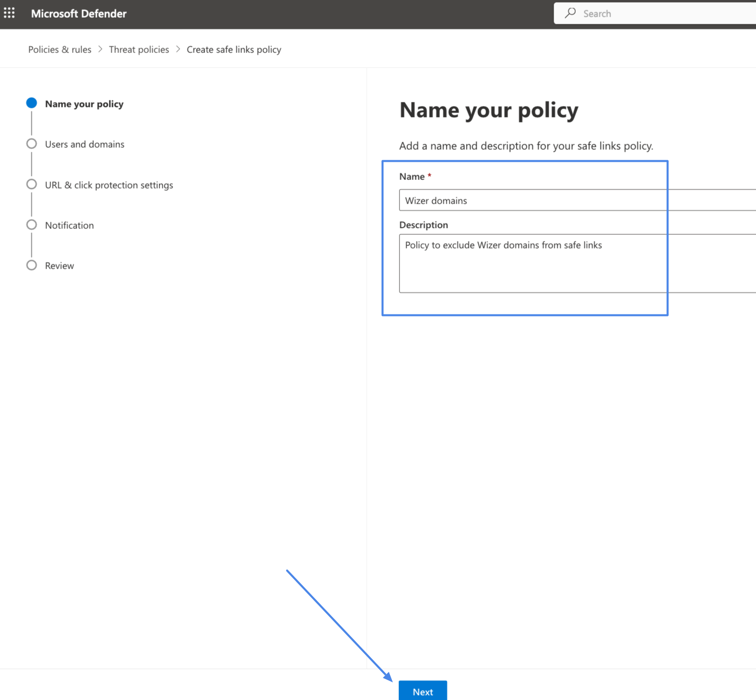Click the Review step circle
The height and width of the screenshot is (700, 756).
(31, 265)
